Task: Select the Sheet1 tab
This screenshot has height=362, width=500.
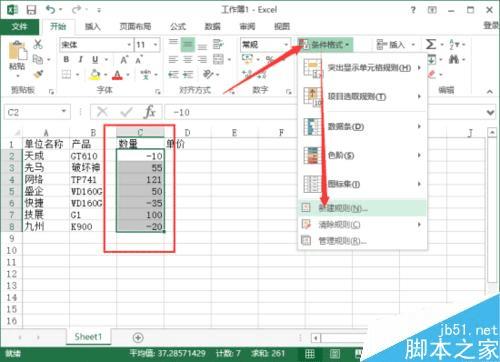Action: point(88,337)
